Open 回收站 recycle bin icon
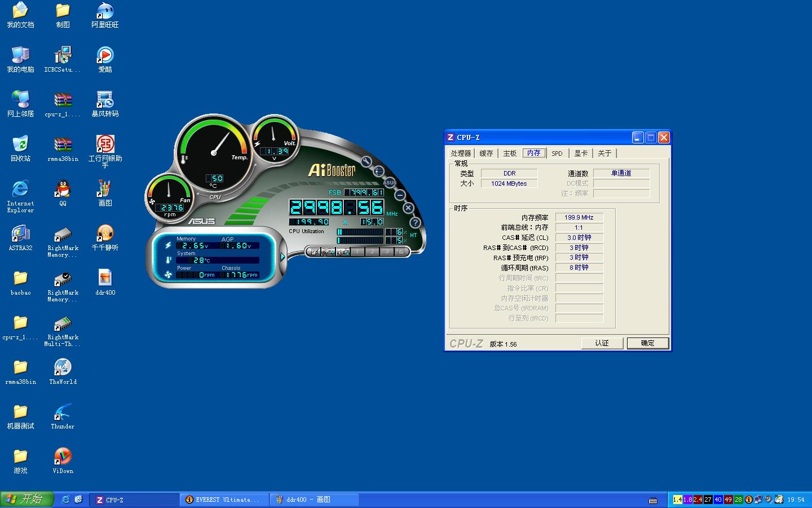Viewport: 812px width, 508px height. point(20,149)
